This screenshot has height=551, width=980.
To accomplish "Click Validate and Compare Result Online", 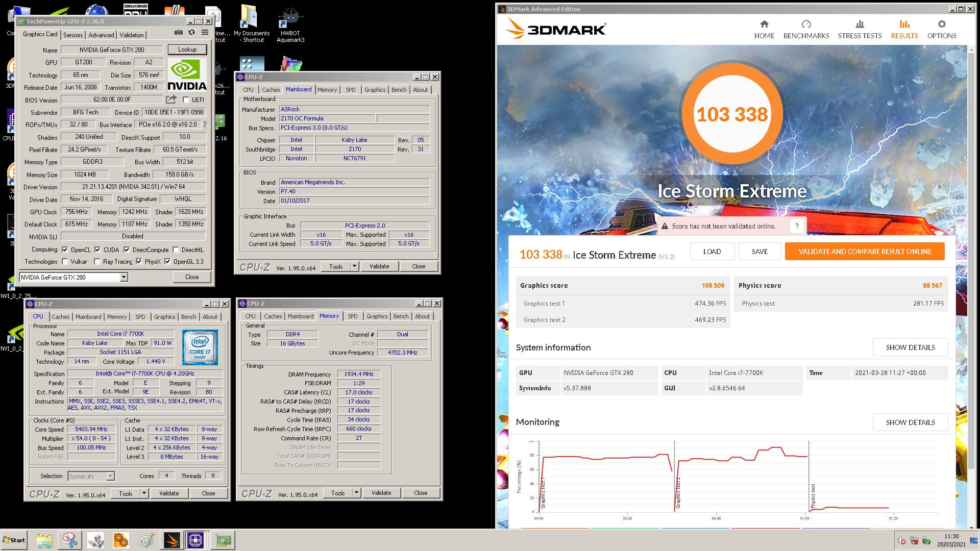I will click(865, 252).
